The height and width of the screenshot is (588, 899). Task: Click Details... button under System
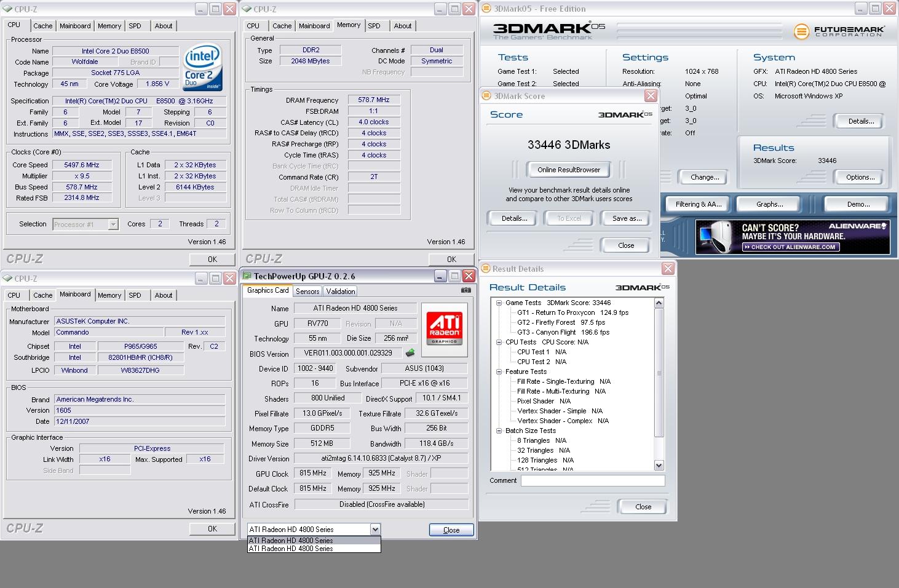pos(860,121)
